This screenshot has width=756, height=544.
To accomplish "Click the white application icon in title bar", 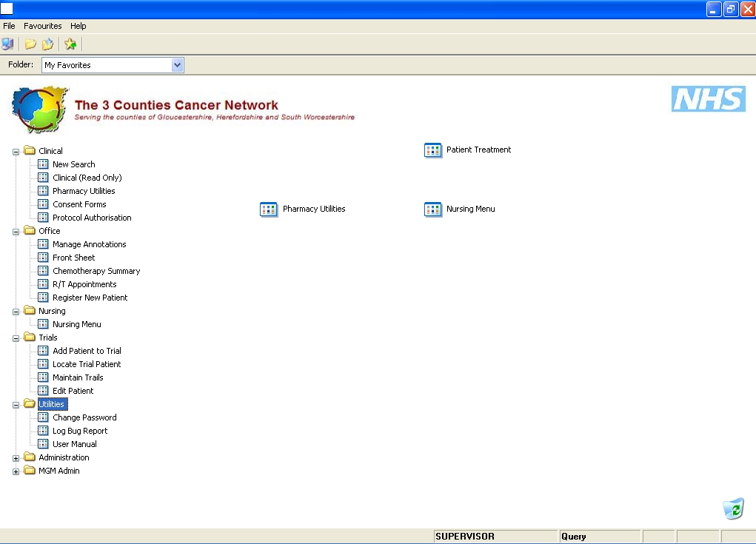I will click(7, 9).
